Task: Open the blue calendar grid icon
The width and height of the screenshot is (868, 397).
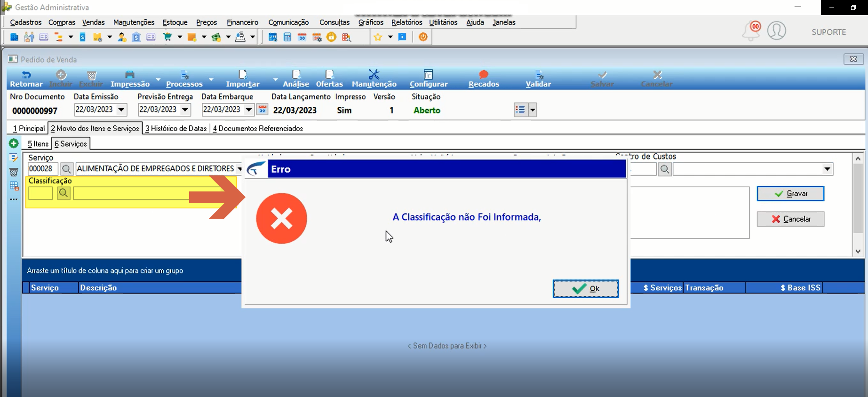Action: coord(273,37)
